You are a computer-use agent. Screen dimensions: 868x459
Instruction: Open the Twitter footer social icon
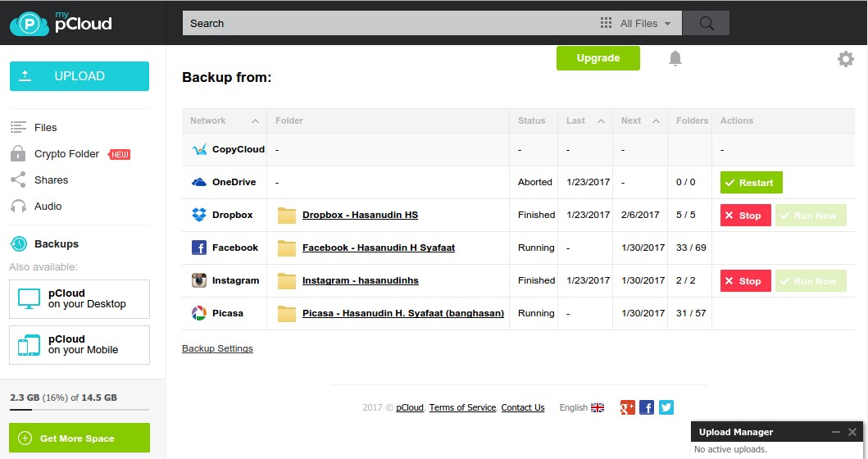tap(666, 407)
